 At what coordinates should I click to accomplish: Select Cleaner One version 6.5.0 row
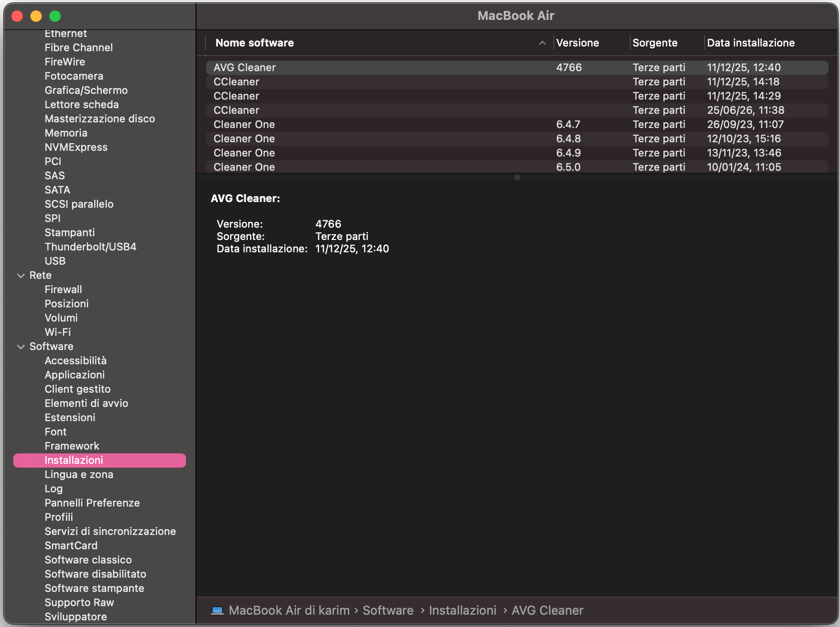pos(517,167)
